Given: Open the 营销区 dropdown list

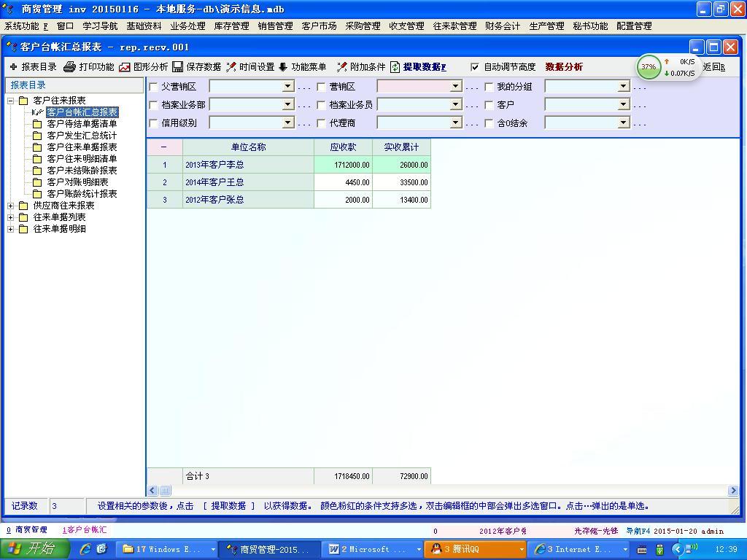Looking at the screenshot, I should pyautogui.click(x=455, y=87).
